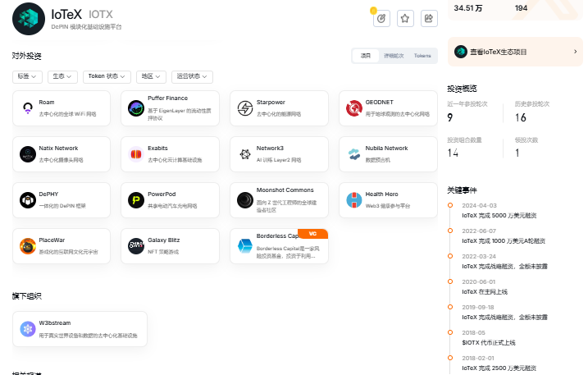Click the Moonshot Commons logo
This screenshot has width=588, height=375.
pyautogui.click(x=245, y=200)
